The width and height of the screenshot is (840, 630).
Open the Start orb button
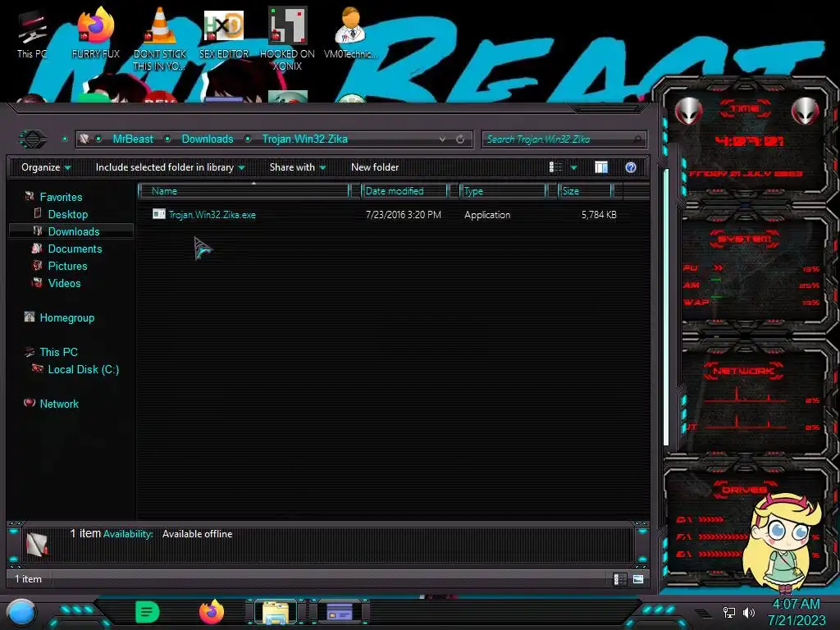coord(21,613)
